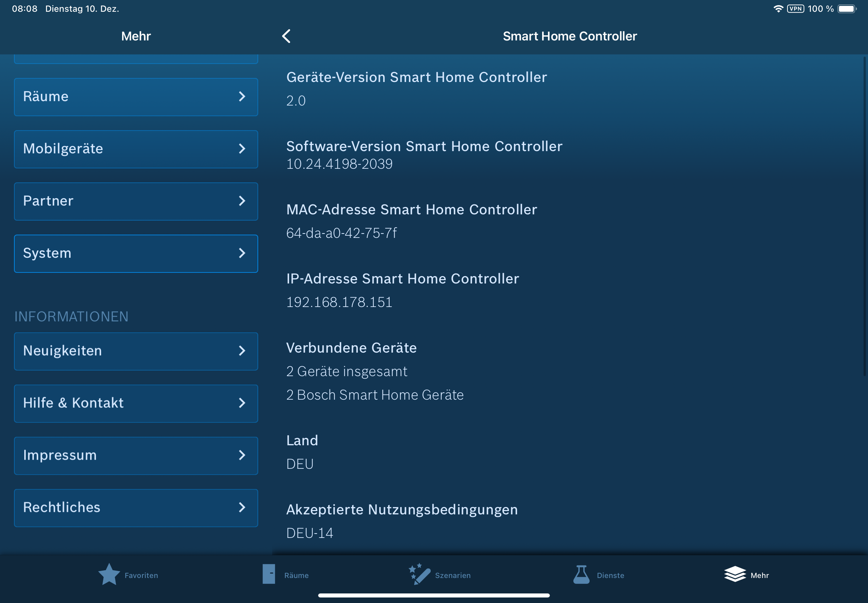Open the Neuigkeiten entry
Screen dimensions: 868x603
coord(136,351)
